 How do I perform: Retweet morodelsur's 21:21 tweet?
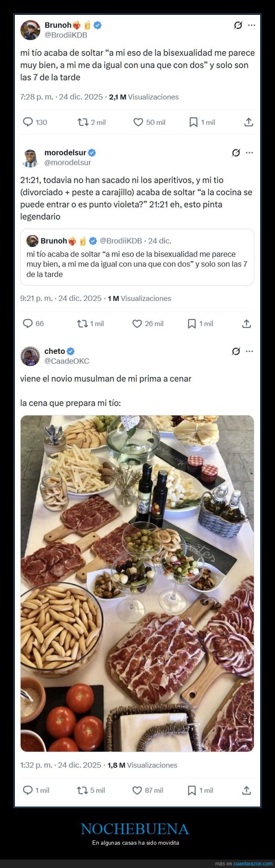coord(80,323)
